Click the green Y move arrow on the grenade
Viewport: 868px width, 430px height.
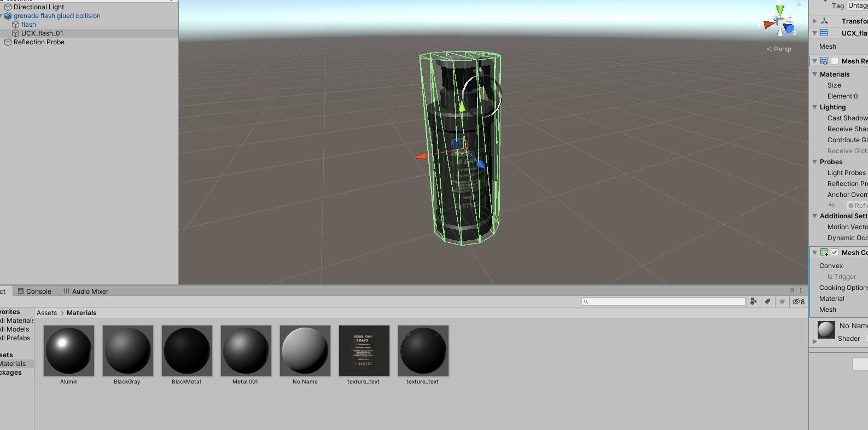pyautogui.click(x=462, y=106)
